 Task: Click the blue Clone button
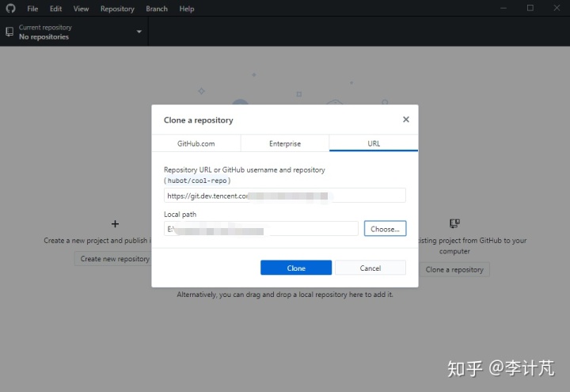296,268
